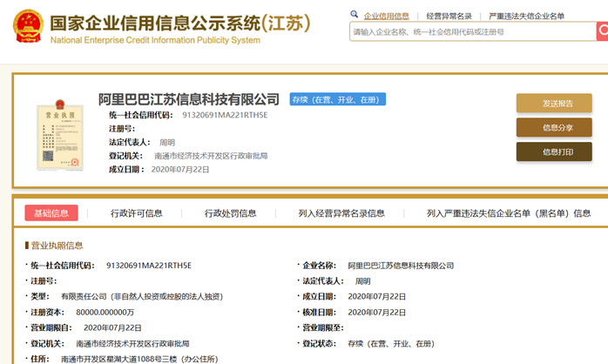Click the registered capital value 80000.000000万
The width and height of the screenshot is (608, 364).
click(x=105, y=313)
